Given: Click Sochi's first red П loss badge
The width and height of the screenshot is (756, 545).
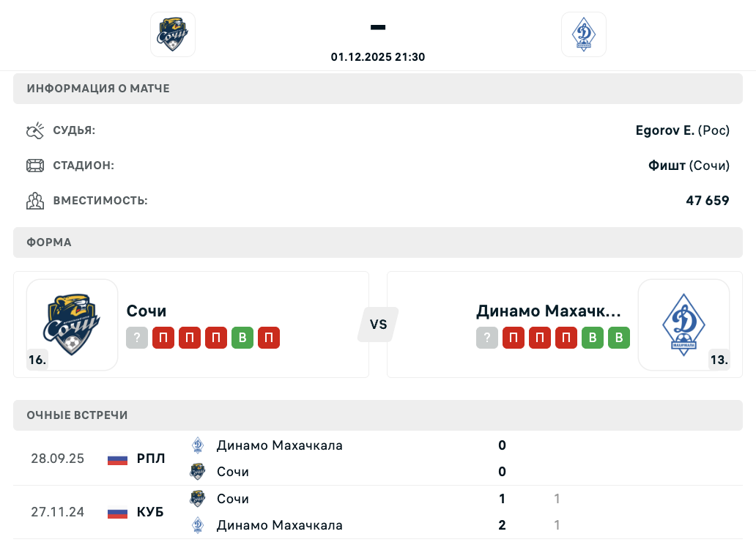Looking at the screenshot, I should [x=163, y=338].
